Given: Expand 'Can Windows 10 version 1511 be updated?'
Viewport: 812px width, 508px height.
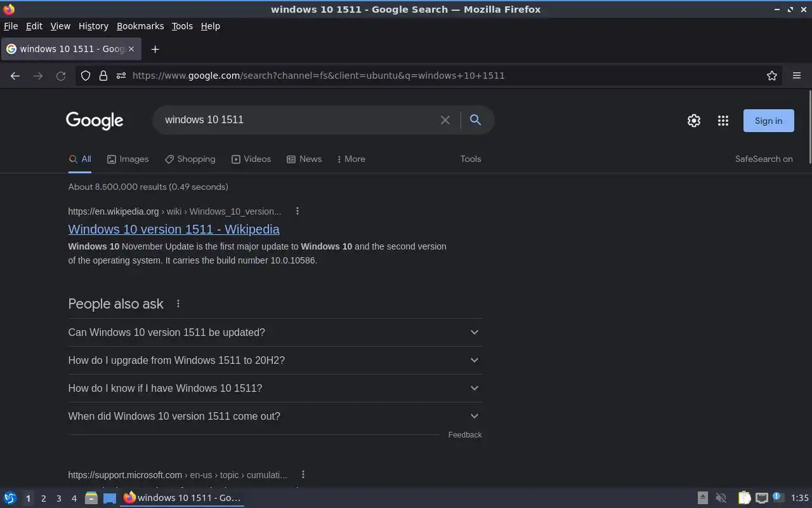Looking at the screenshot, I should pos(275,332).
